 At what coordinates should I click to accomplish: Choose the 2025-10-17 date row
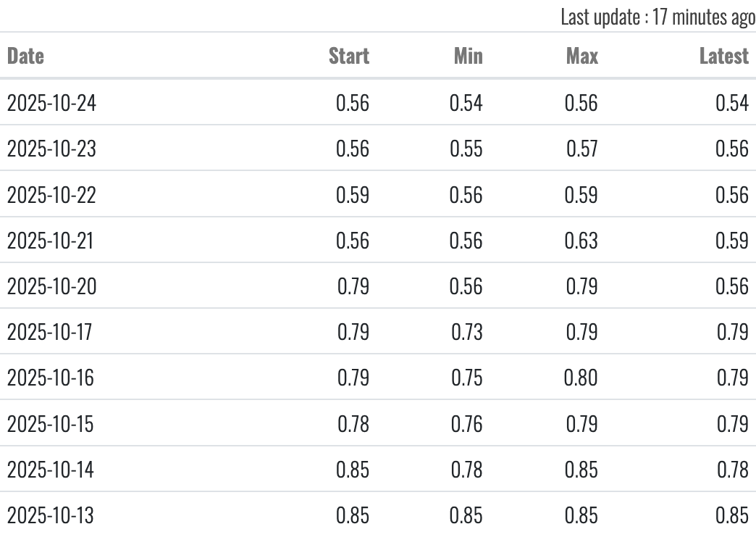pyautogui.click(x=50, y=333)
